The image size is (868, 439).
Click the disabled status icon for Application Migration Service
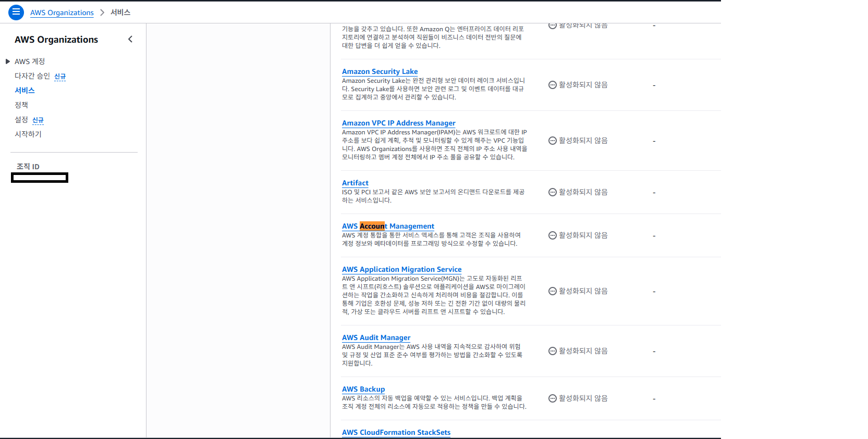[553, 291]
